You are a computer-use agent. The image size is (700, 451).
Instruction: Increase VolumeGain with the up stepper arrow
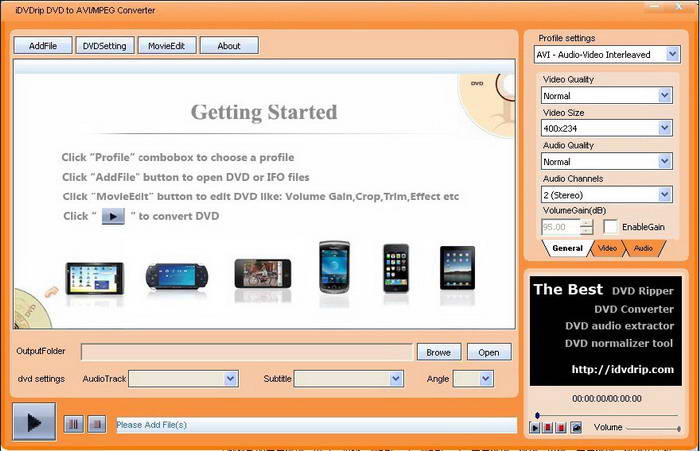tap(587, 223)
